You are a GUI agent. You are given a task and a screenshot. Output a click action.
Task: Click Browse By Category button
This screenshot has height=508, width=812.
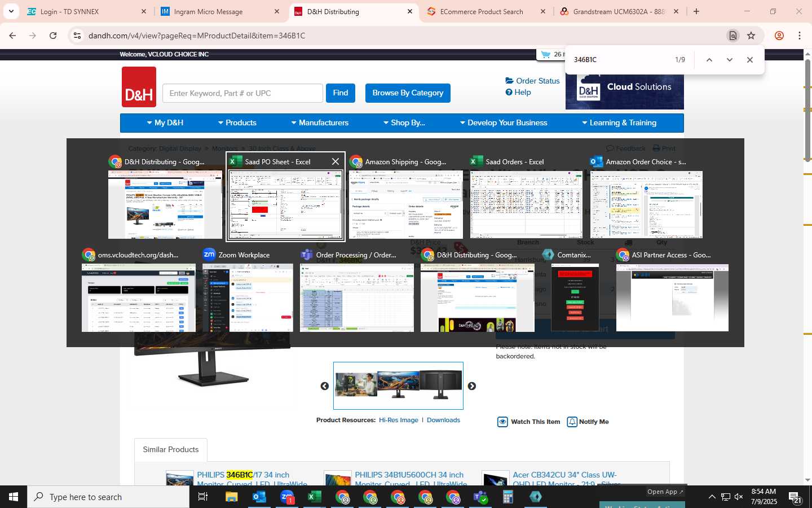point(408,93)
